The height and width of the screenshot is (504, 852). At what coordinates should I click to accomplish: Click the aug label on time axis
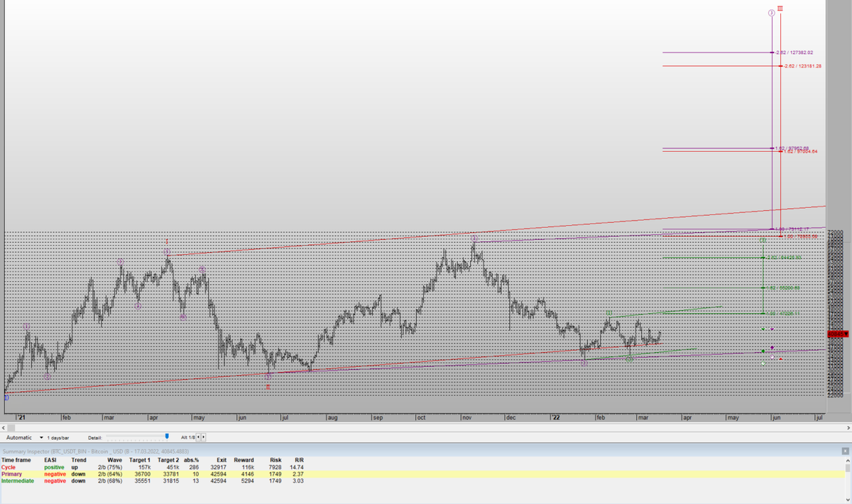pyautogui.click(x=333, y=418)
